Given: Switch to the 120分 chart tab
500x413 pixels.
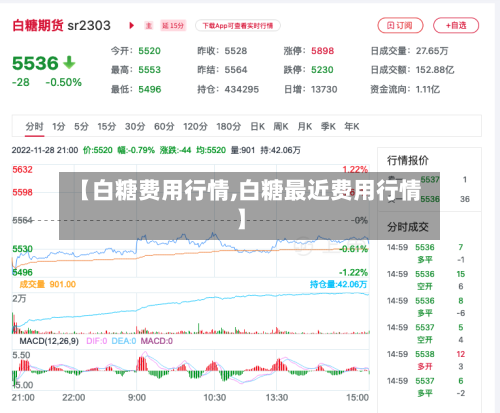Looking at the screenshot, I should point(195,127).
